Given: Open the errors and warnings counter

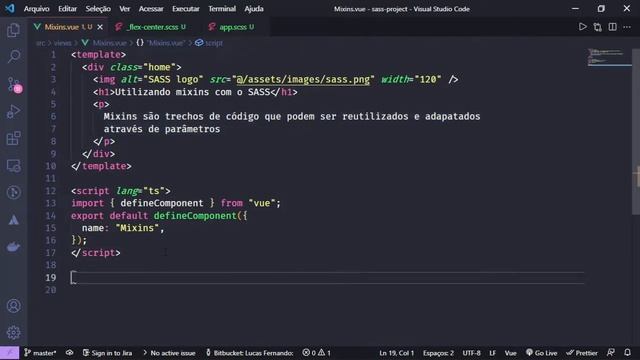Looking at the screenshot, I should click(x=316, y=353).
